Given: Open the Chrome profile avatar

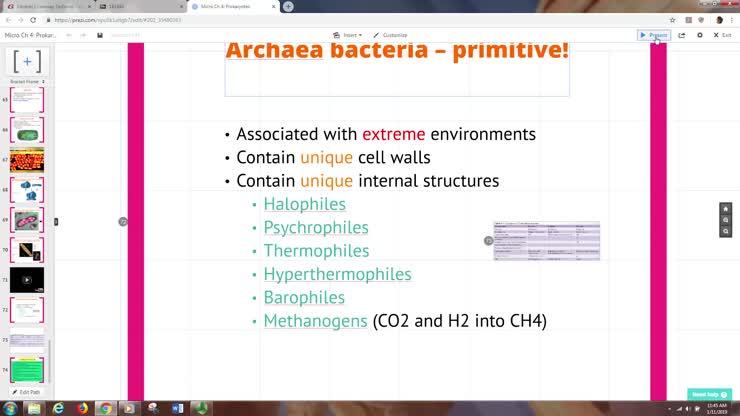Looking at the screenshot, I should pos(719,20).
